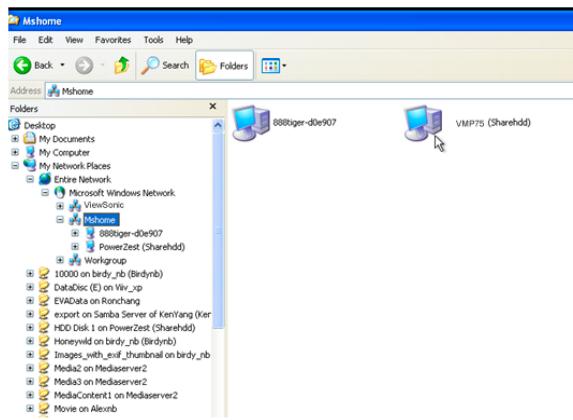The height and width of the screenshot is (420, 573).
Task: Collapse Microsoft Windows Network node
Action: pyautogui.click(x=45, y=193)
